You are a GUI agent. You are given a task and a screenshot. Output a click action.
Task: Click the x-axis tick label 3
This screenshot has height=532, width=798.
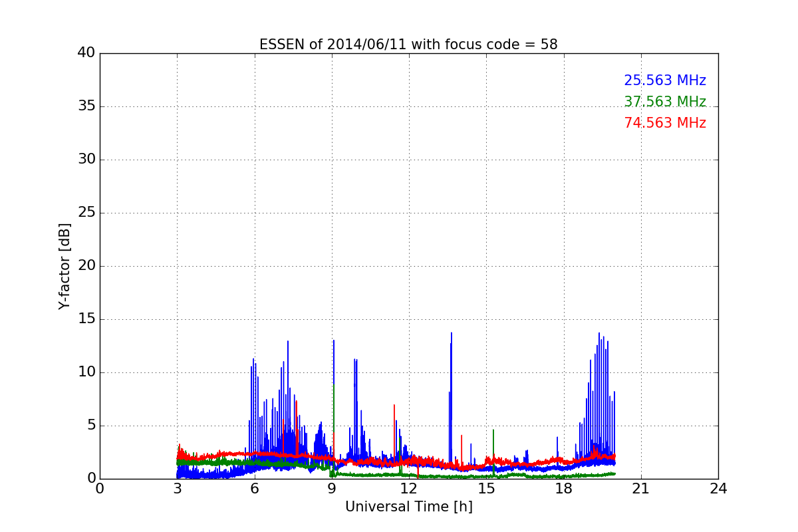(177, 489)
